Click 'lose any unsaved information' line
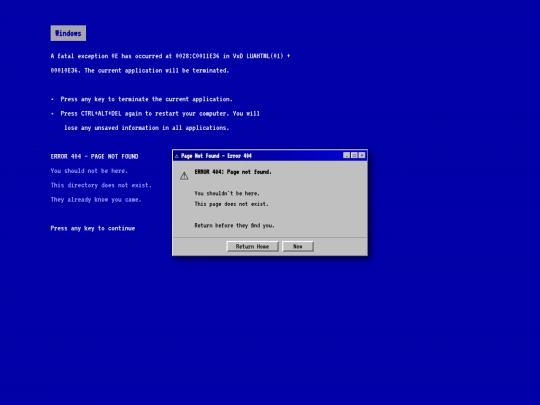 click(x=146, y=128)
